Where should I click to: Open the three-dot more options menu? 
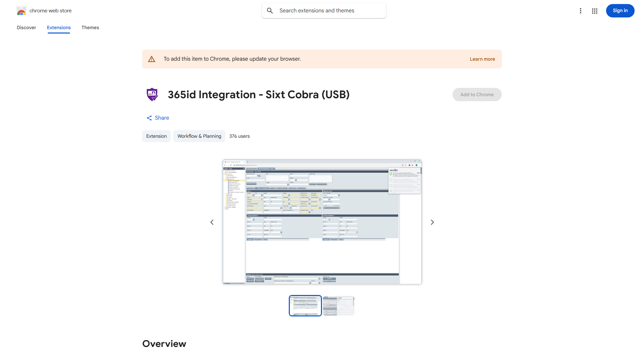(x=580, y=11)
